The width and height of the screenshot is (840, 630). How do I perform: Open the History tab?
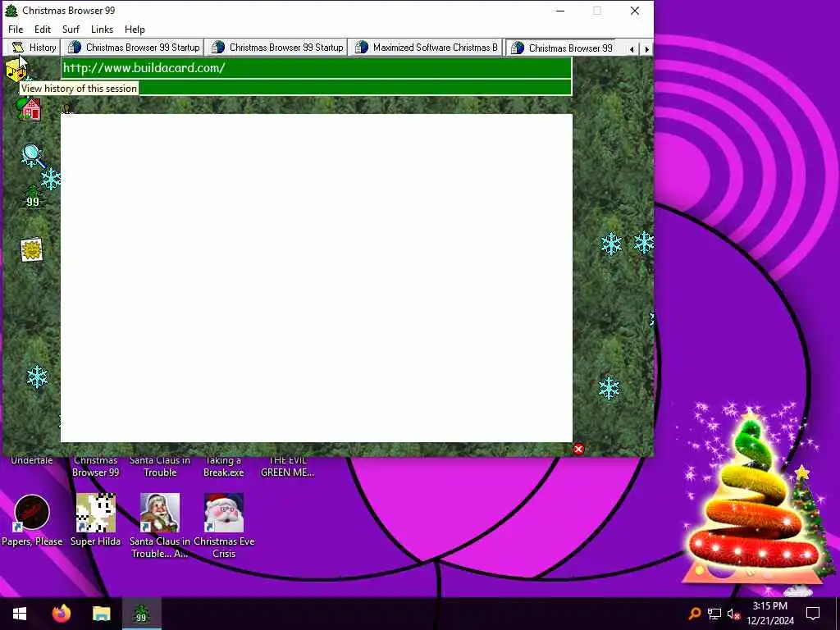pyautogui.click(x=34, y=47)
